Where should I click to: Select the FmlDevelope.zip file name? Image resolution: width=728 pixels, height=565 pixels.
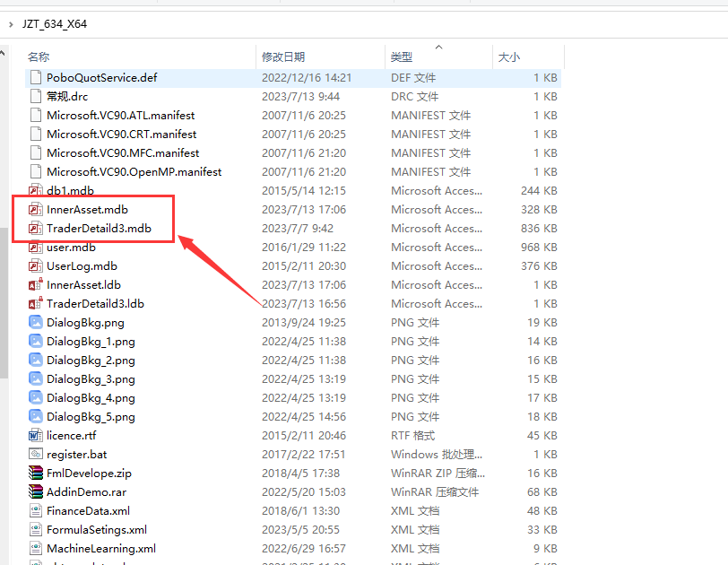pos(89,474)
